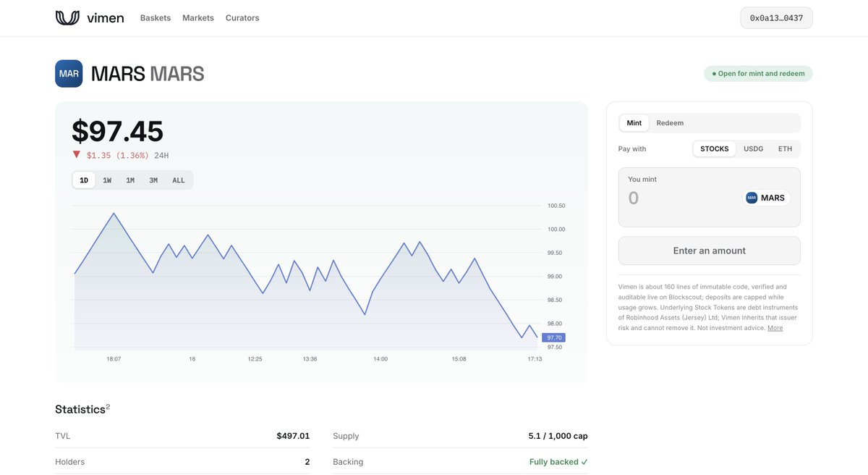
Task: Select the ALL chart range
Action: coord(179,180)
